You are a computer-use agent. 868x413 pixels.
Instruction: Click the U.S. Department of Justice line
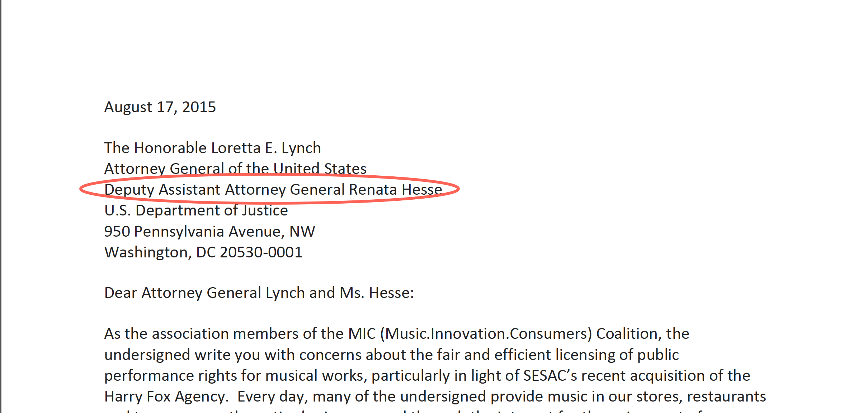point(196,210)
